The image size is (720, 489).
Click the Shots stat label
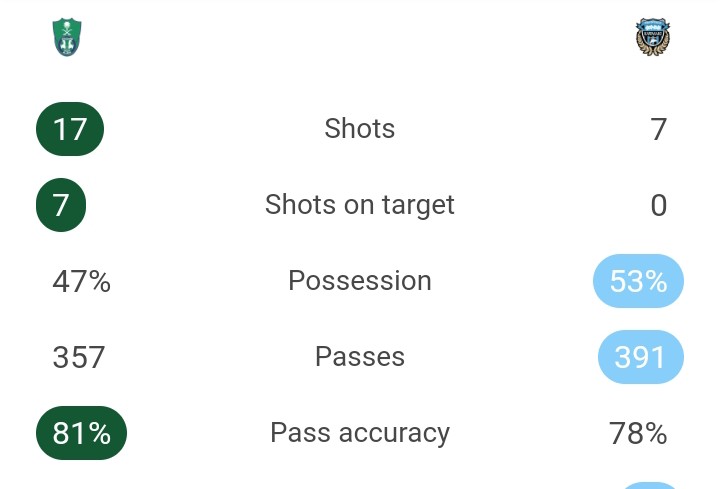[360, 128]
